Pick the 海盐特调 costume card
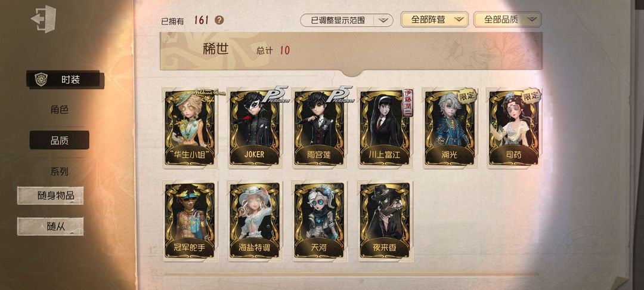Viewport: 644px width, 290px height. (255, 221)
